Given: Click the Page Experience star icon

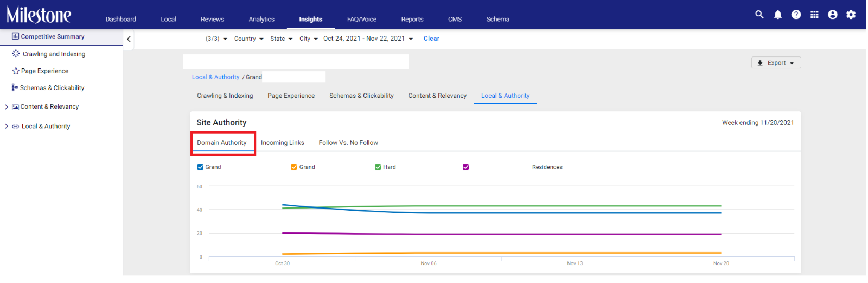Looking at the screenshot, I should tap(16, 71).
